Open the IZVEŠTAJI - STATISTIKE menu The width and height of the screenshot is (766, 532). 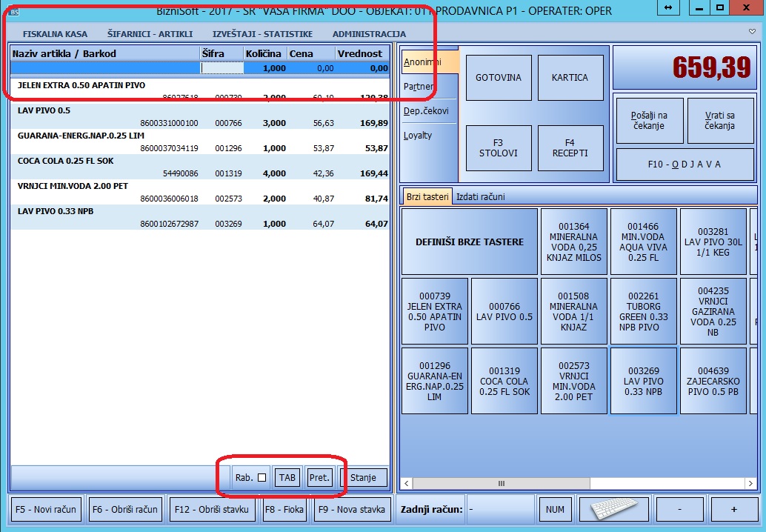[262, 34]
